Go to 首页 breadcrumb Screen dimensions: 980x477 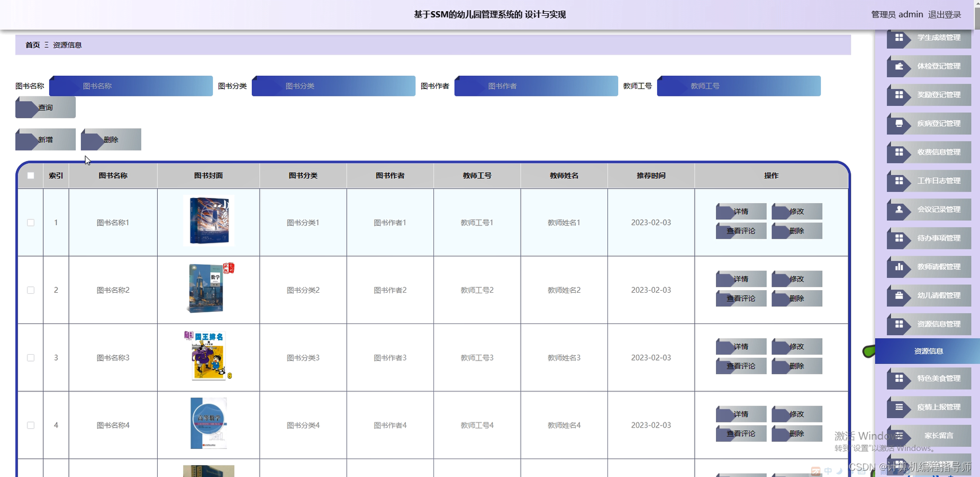click(x=33, y=45)
